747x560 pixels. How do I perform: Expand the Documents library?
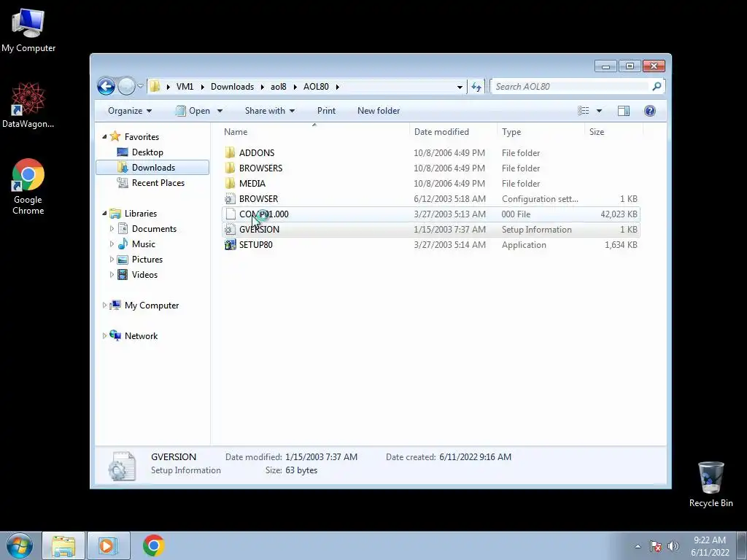[x=112, y=228]
